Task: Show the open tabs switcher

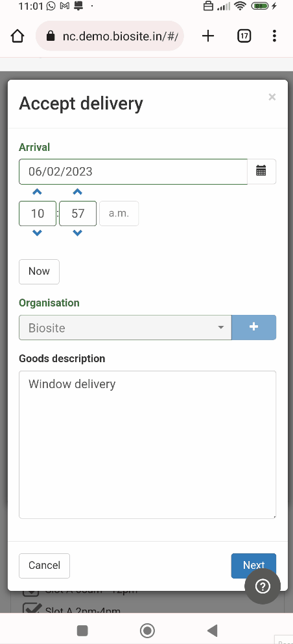Action: point(244,36)
